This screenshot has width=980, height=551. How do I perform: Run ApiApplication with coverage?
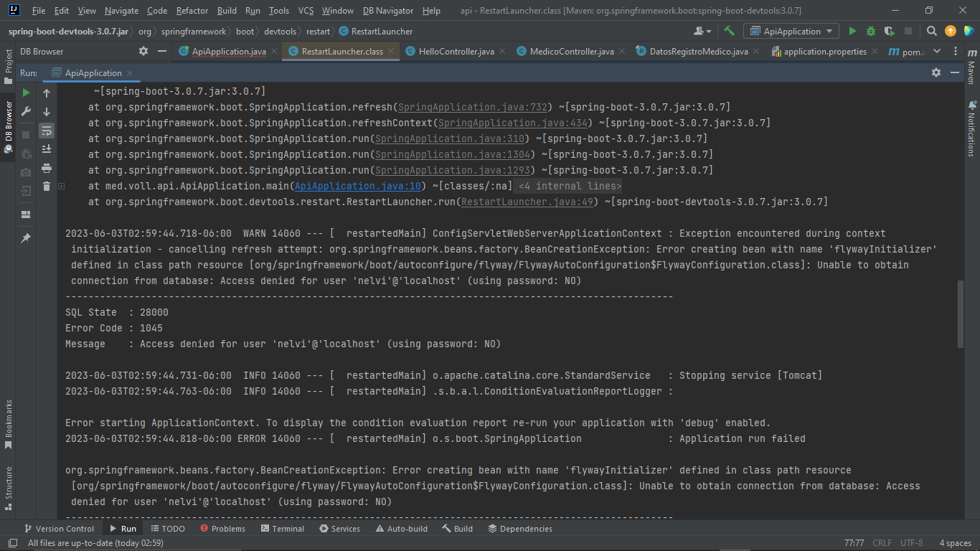890,31
